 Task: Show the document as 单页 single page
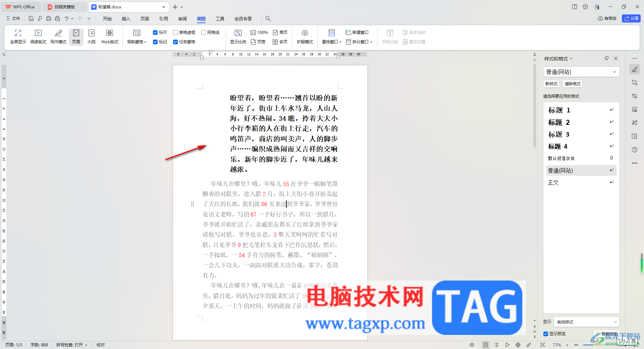[x=280, y=33]
